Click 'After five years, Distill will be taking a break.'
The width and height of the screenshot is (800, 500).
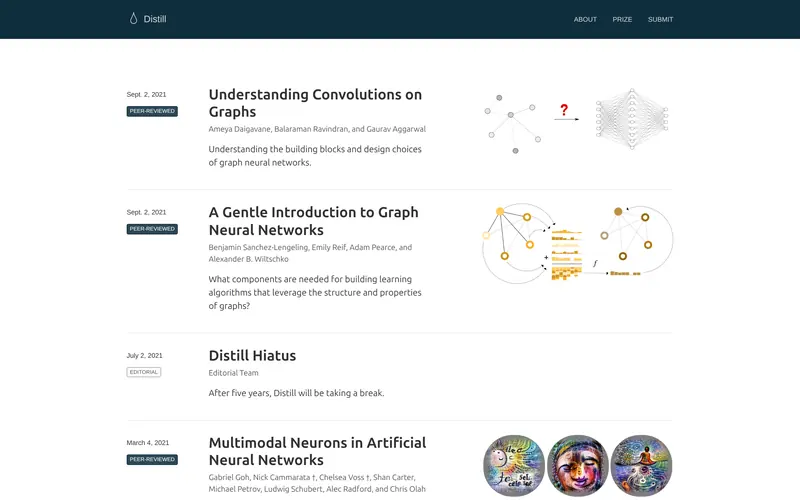click(x=296, y=393)
